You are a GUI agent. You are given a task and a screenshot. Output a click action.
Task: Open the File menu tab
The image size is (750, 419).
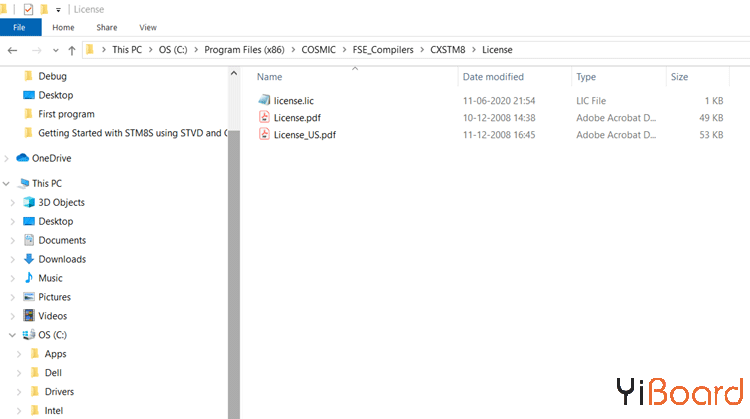tap(20, 28)
